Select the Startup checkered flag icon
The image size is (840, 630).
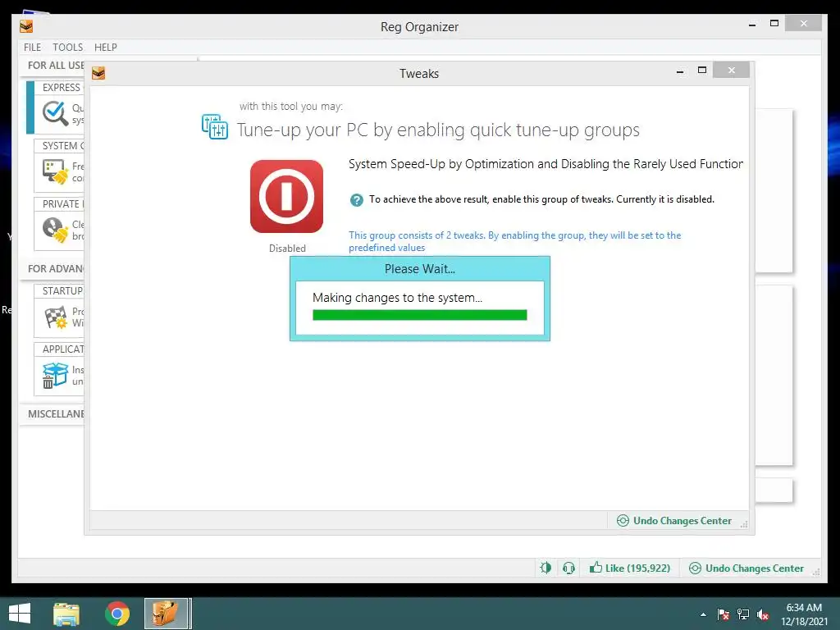pyautogui.click(x=55, y=317)
